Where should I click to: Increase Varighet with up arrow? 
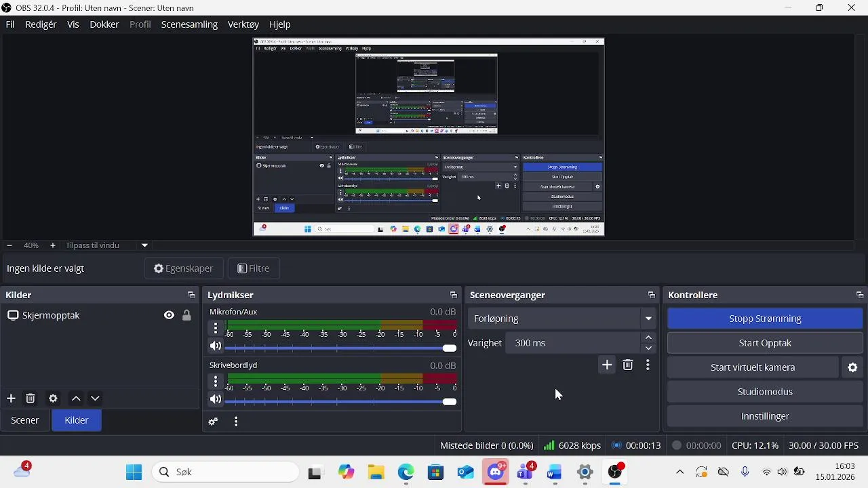(x=649, y=338)
